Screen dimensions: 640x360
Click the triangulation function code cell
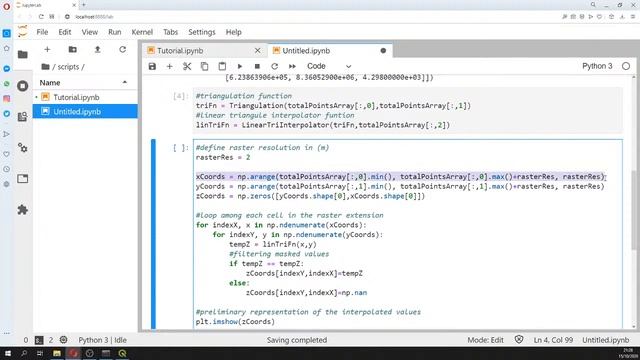[408, 110]
